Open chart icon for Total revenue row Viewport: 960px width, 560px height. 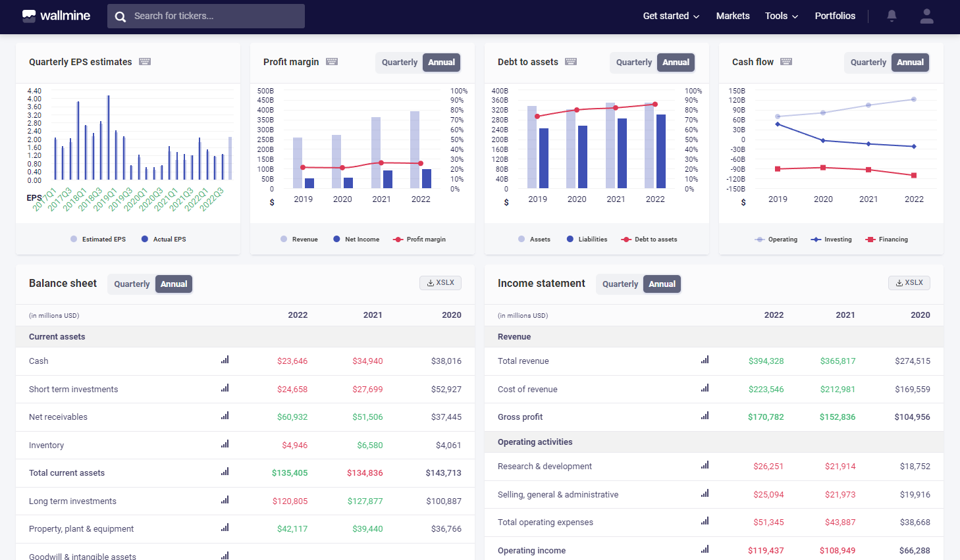click(705, 360)
